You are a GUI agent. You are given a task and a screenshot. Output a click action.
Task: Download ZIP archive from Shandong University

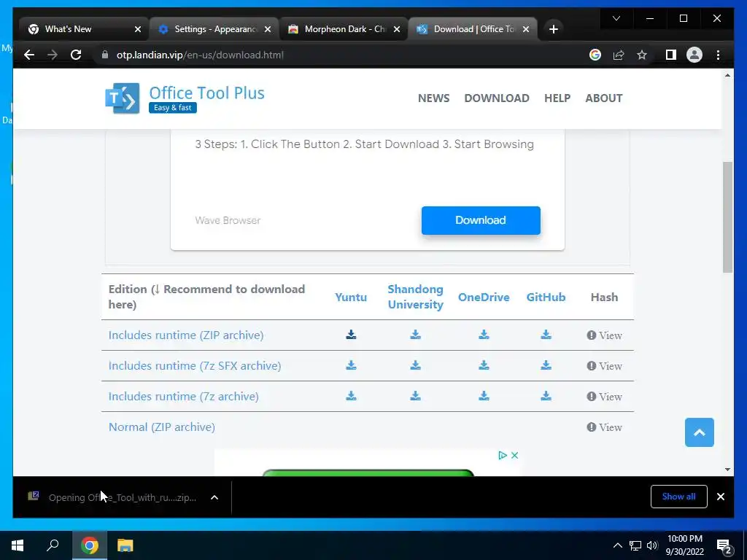415,335
